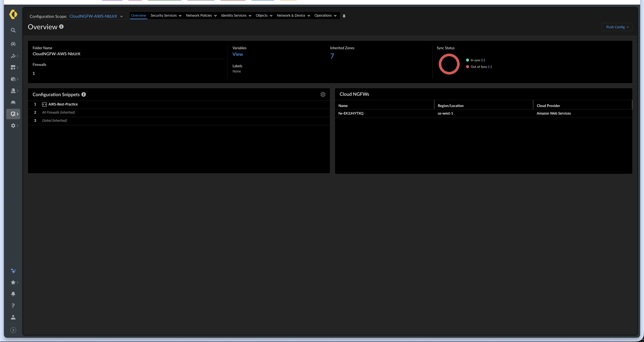Open the bell notifications icon

click(13, 294)
